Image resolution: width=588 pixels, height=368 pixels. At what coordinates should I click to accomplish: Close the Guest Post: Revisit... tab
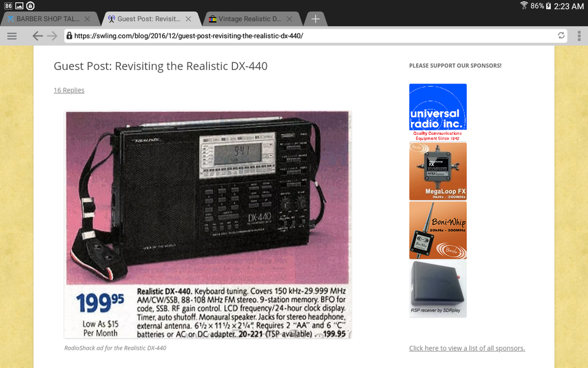(188, 19)
